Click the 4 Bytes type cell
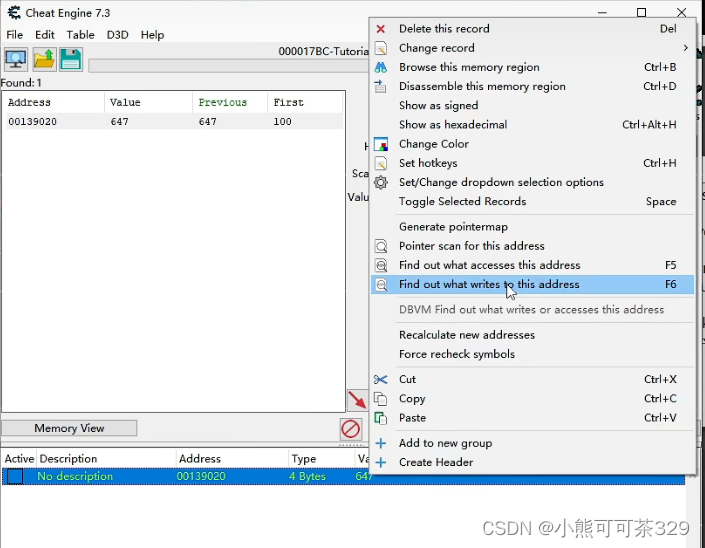Image resolution: width=705 pixels, height=548 pixels. (x=308, y=477)
